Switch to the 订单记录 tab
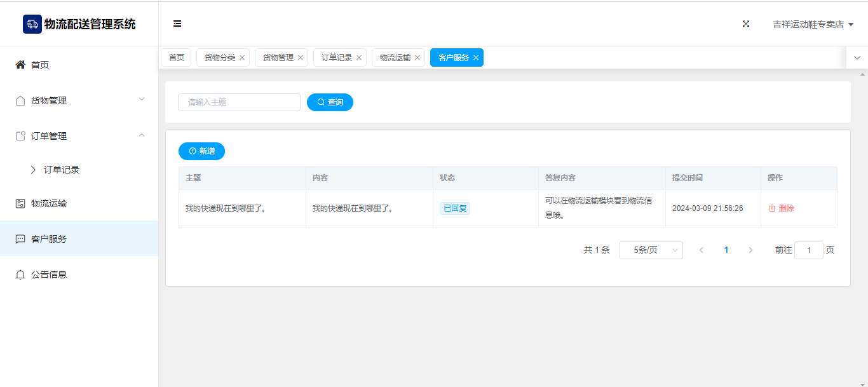The image size is (868, 387). [x=336, y=58]
